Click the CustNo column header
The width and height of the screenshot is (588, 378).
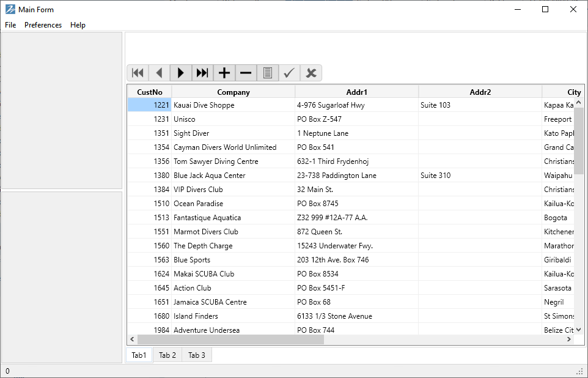pyautogui.click(x=150, y=92)
